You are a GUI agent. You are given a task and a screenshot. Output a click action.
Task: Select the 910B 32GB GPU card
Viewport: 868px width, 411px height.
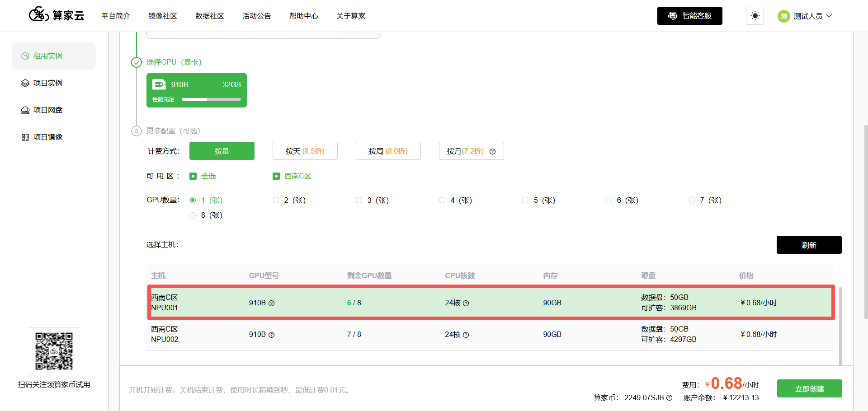click(x=197, y=90)
